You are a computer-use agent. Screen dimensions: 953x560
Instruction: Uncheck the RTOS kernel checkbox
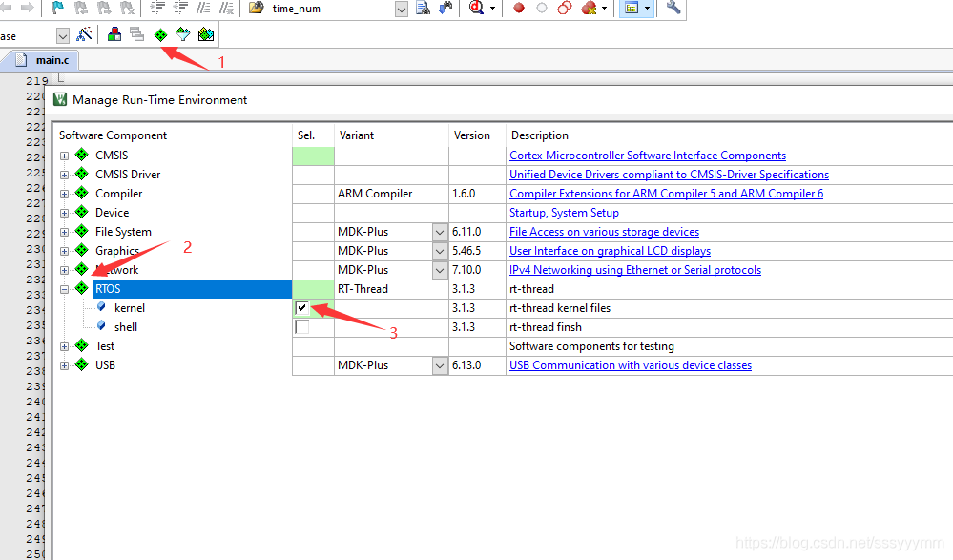301,307
